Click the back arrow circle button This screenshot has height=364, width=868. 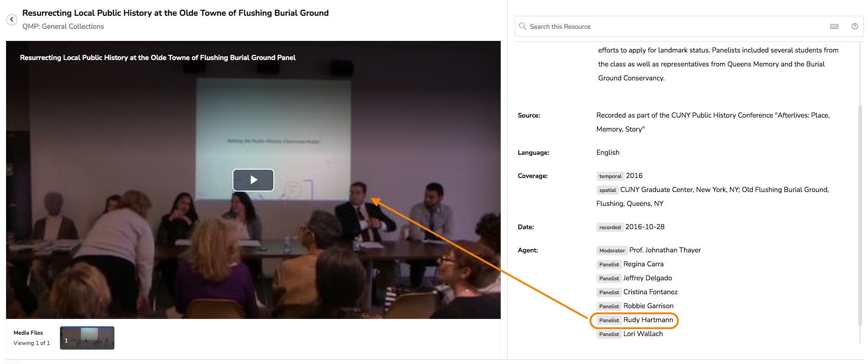[x=12, y=20]
